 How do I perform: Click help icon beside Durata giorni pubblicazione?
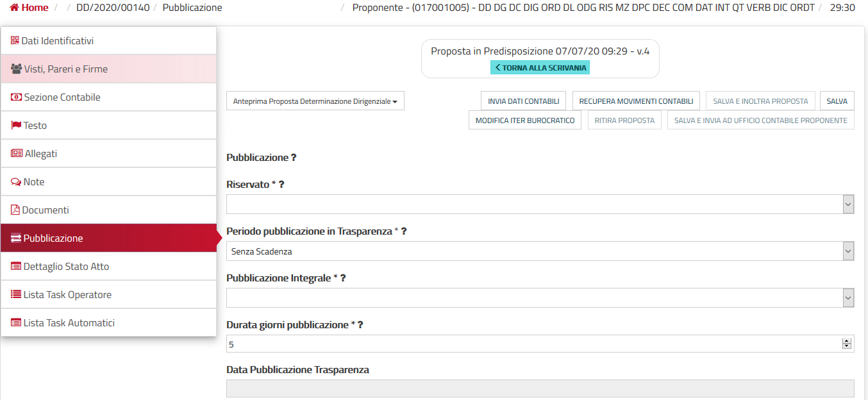[x=360, y=325]
